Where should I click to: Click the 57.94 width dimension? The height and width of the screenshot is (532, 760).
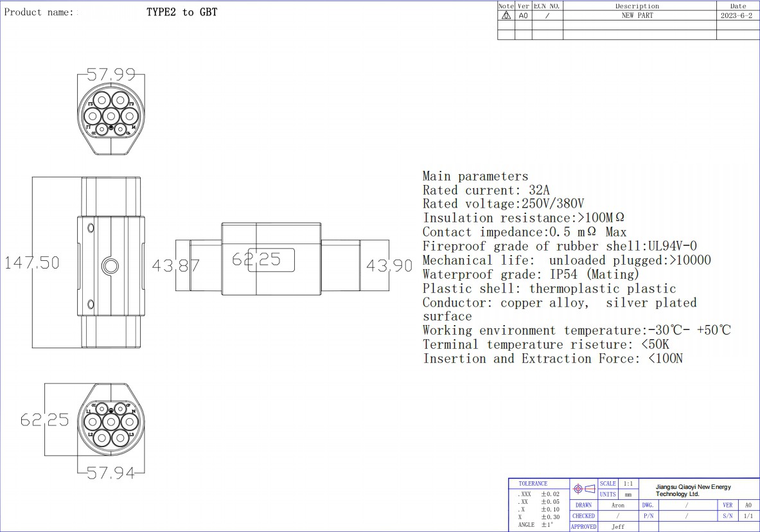point(111,474)
